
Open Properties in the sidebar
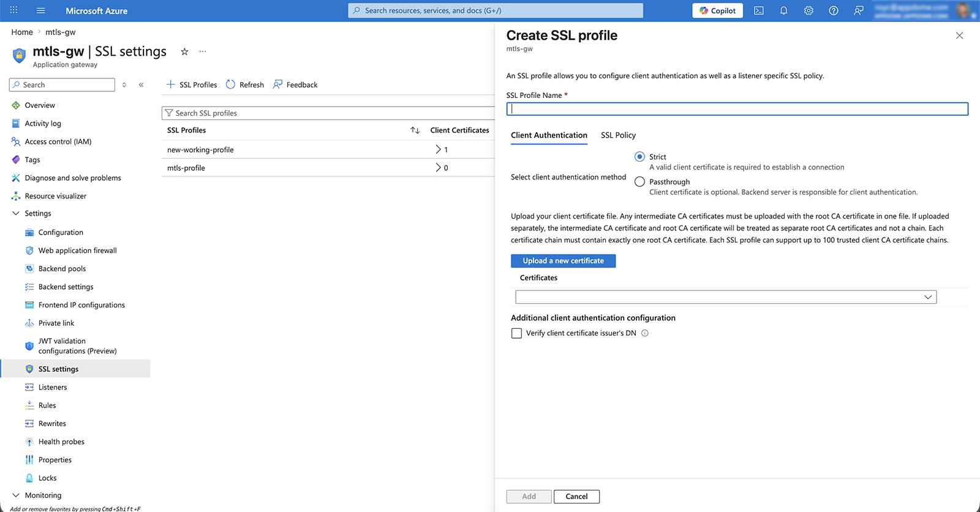(x=55, y=460)
